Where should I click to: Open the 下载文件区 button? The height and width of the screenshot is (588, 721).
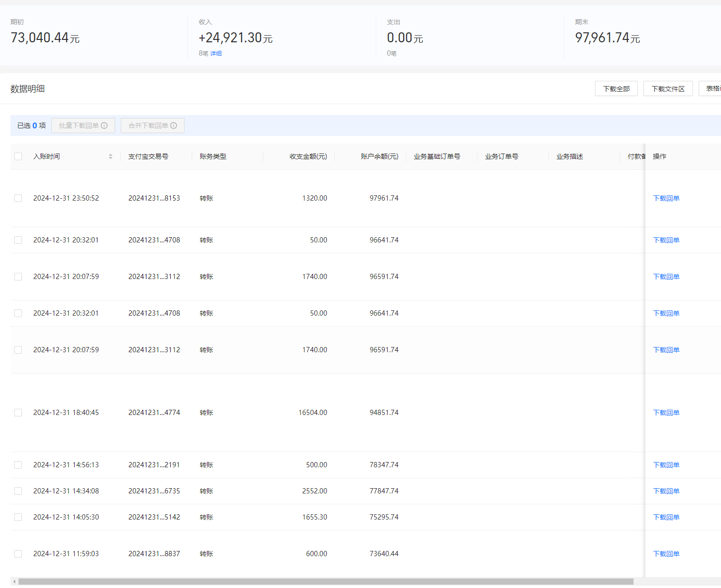668,89
